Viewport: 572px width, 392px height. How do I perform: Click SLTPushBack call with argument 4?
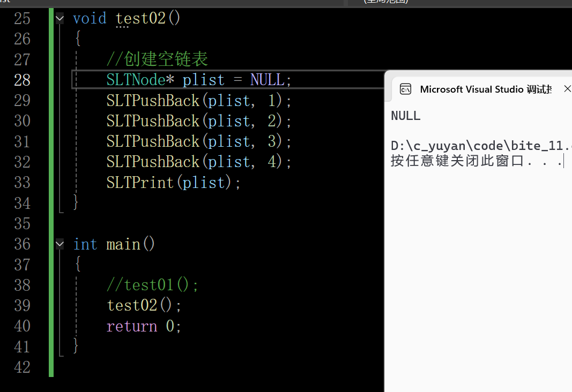[x=199, y=162]
